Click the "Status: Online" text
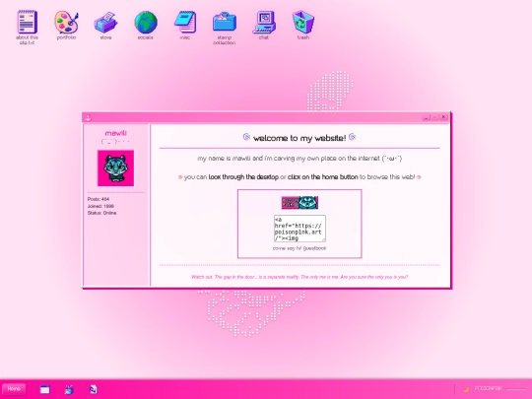Viewport: 532px width, 399px height. pyautogui.click(x=101, y=213)
